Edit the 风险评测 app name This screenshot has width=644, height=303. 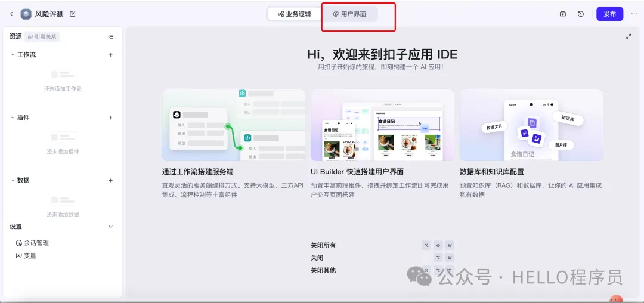pos(73,14)
